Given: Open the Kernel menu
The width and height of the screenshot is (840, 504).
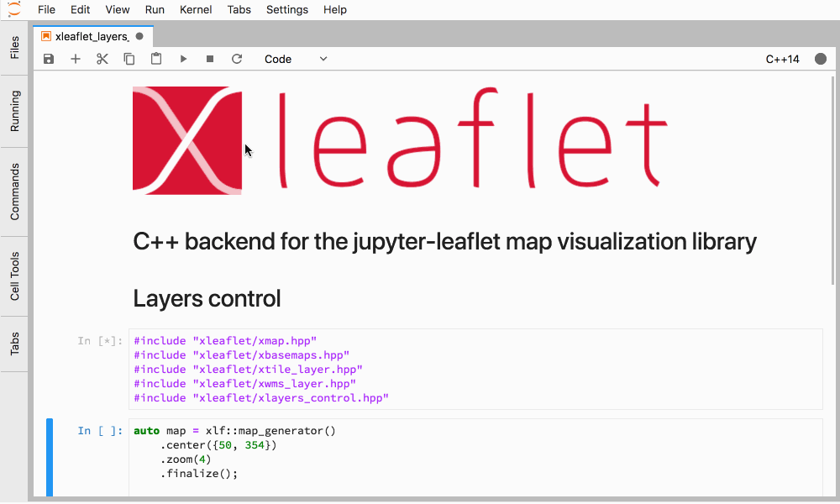Looking at the screenshot, I should click(x=196, y=9).
